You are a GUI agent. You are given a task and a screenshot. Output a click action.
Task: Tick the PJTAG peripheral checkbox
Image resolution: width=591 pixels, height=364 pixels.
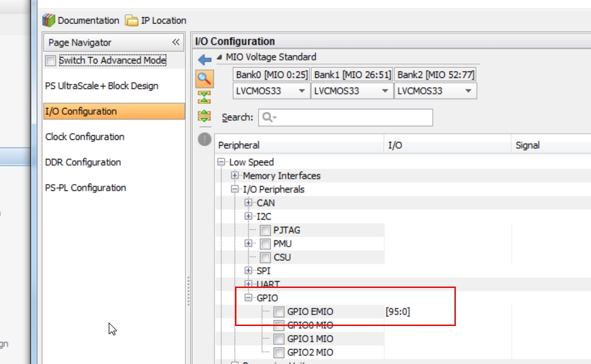[x=265, y=230]
